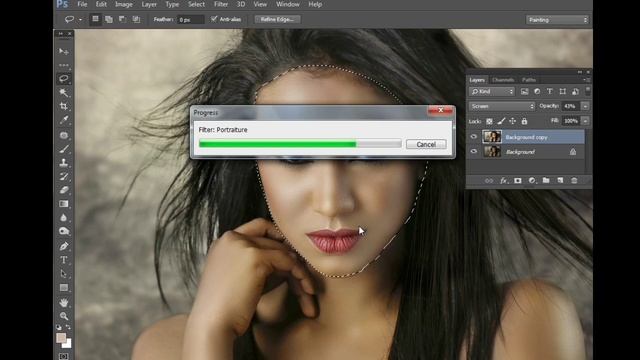Open the Painting workspace dropdown
640x360 pixels.
pyautogui.click(x=558, y=20)
